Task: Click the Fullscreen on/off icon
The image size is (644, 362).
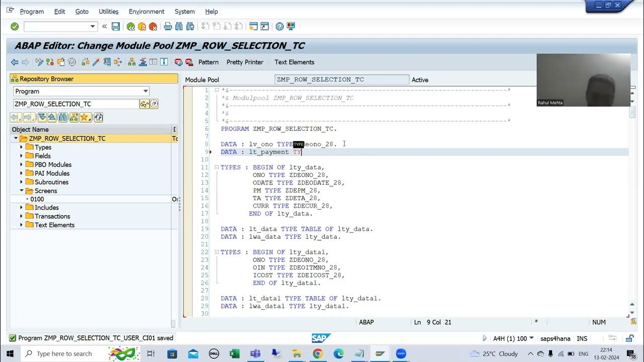Action: point(153,62)
